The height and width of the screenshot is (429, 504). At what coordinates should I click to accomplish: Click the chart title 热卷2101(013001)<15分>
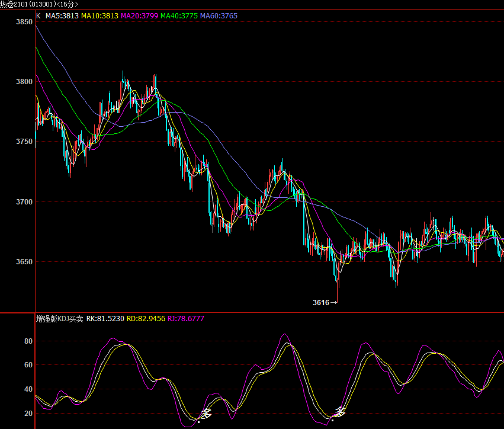[39, 4]
